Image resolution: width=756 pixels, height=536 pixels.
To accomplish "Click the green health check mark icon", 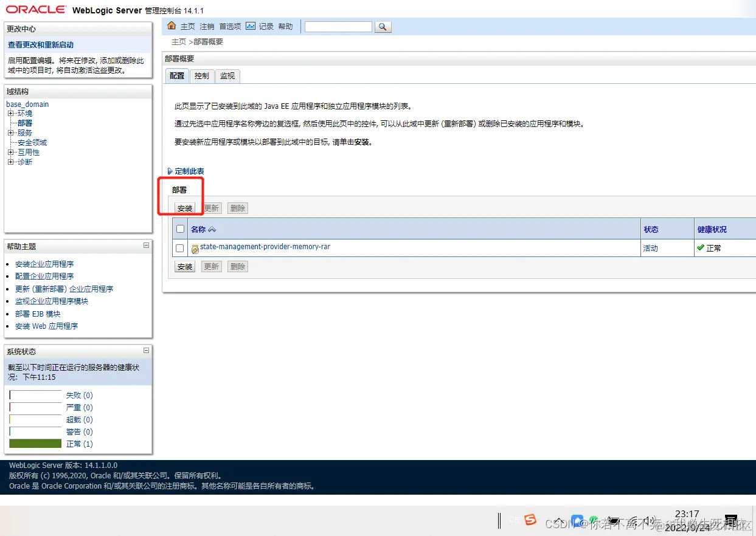I will [x=701, y=248].
